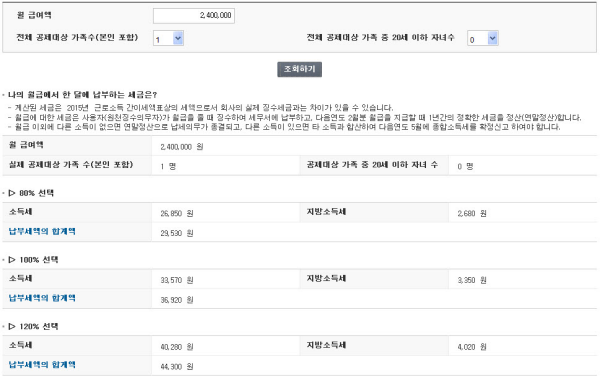
Task: Click 납부세액의 합계액 link under 100% 선택
Action: click(42, 298)
